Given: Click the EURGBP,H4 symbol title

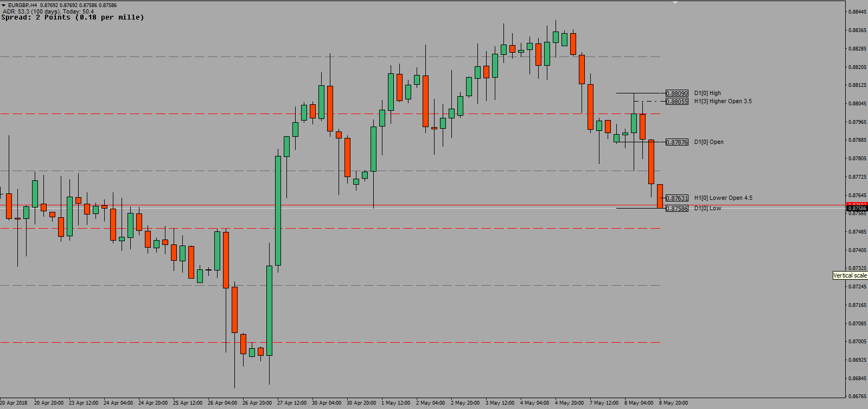Looking at the screenshot, I should [23, 5].
